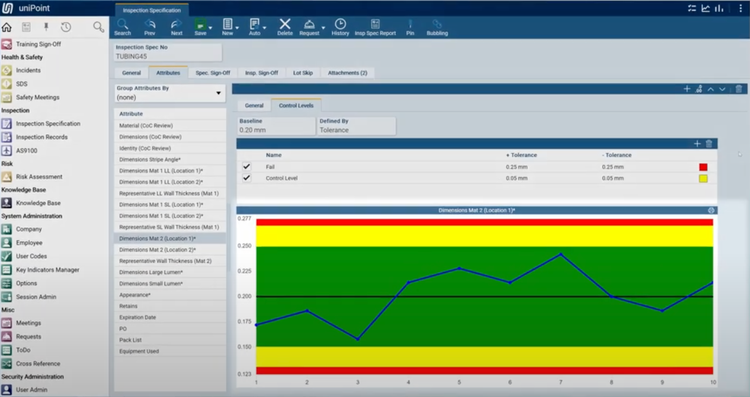This screenshot has width=750, height=397.
Task: Open the sidebar search magnifier
Action: 98,27
